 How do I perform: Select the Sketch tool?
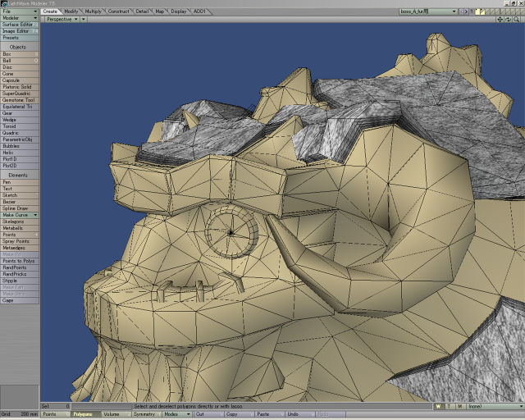[x=20, y=195]
